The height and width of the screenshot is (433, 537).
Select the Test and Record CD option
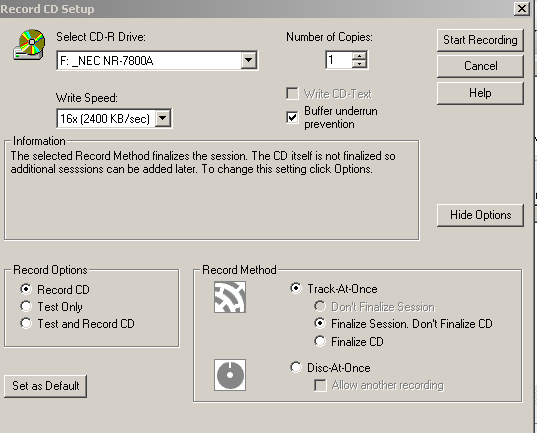pyautogui.click(x=26, y=323)
